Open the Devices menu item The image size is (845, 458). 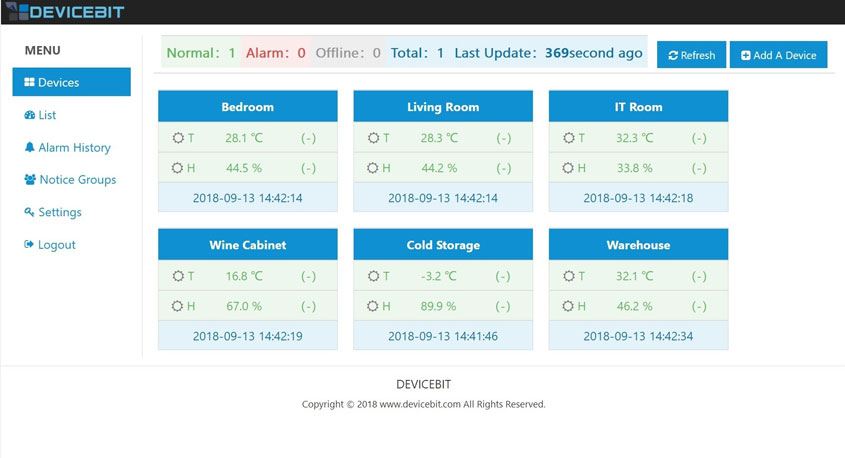tap(71, 82)
